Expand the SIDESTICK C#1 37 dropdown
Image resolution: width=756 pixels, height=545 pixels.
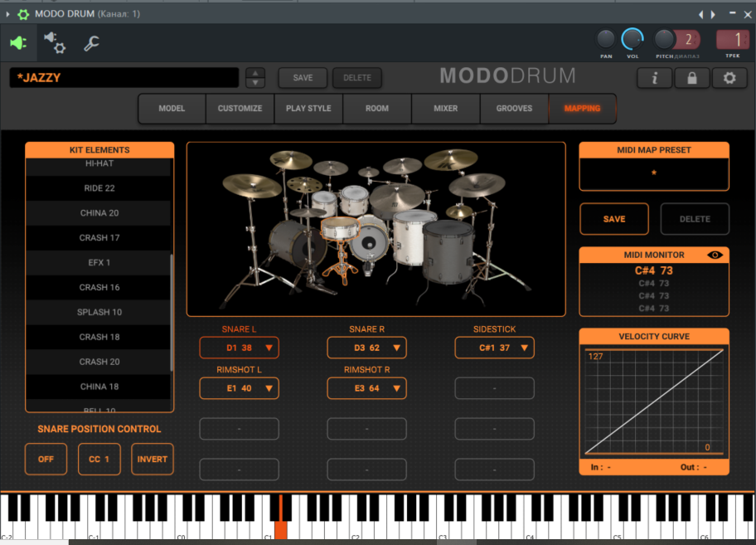(x=494, y=348)
